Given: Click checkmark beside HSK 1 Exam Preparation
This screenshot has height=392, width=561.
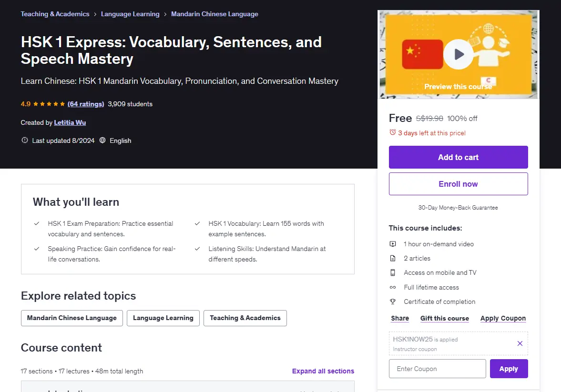Looking at the screenshot, I should pos(37,223).
